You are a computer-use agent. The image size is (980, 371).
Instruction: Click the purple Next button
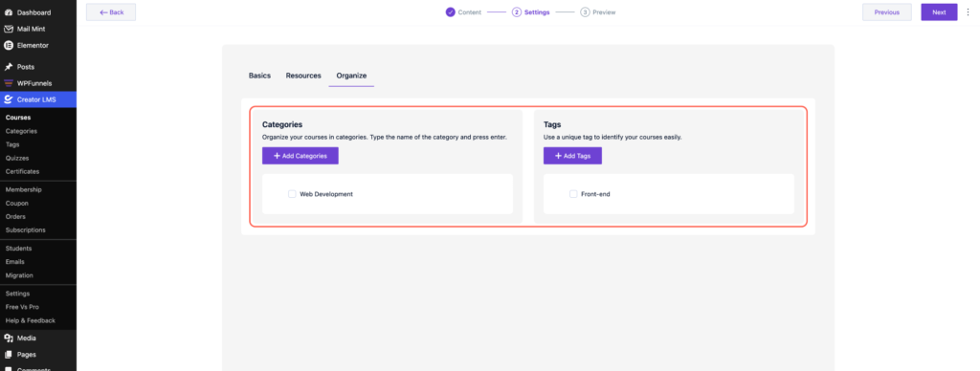[x=939, y=11]
